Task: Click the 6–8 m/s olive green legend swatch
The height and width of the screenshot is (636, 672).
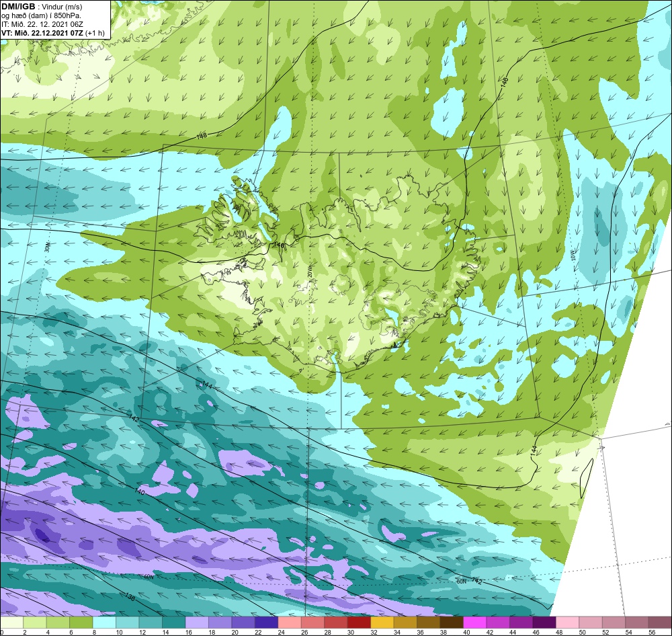Action: point(81,623)
